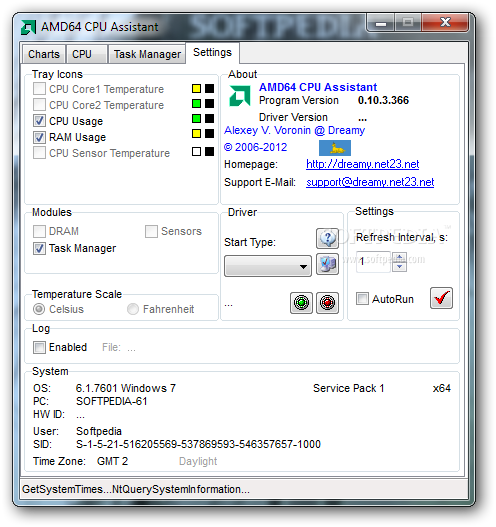Click black background swatch for CPU Core1 Temperature
This screenshot has width=496, height=527.
tap(209, 88)
